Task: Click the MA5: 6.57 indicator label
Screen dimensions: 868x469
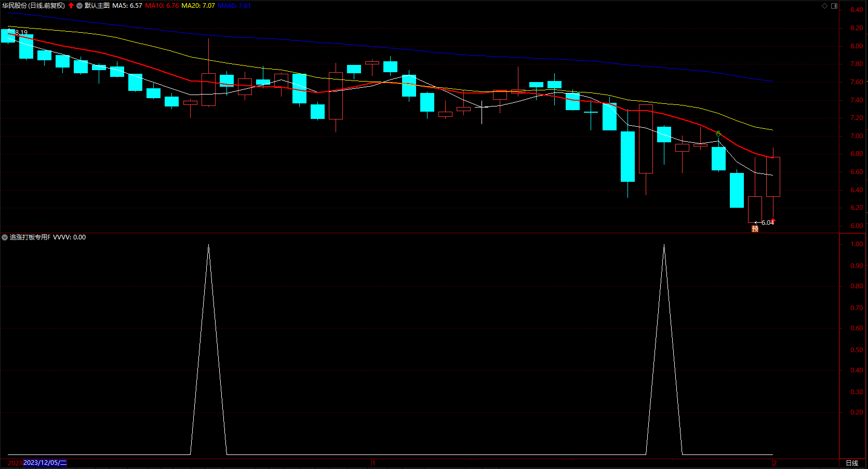Action: [x=127, y=6]
